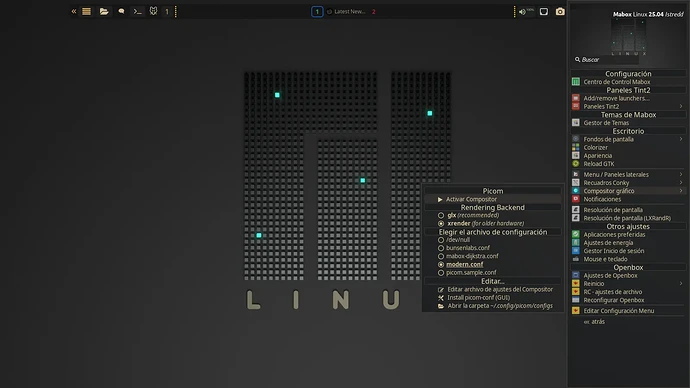
Task: Click the square tray icon beside volume
Action: tap(544, 11)
